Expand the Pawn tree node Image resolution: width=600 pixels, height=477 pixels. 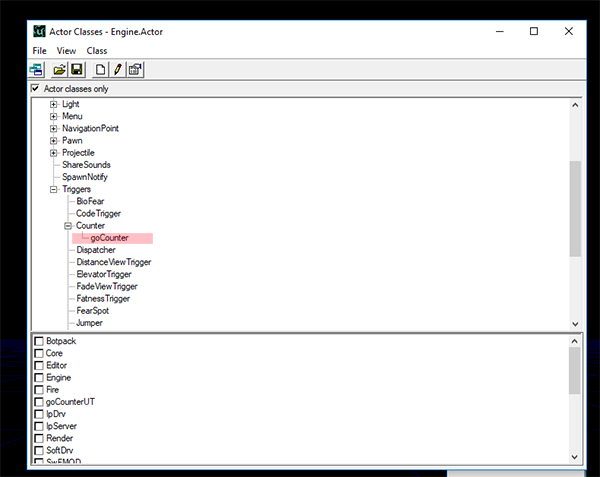[54, 141]
